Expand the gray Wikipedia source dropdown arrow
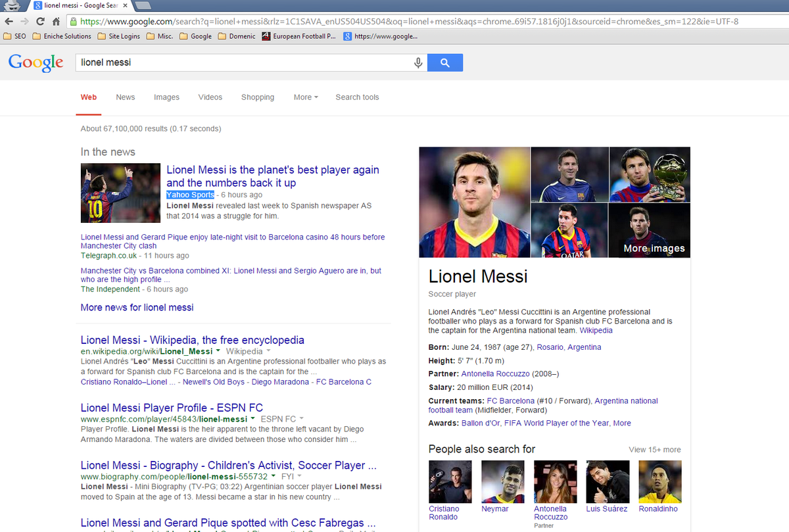Screen dimensions: 789x532 (x=267, y=352)
